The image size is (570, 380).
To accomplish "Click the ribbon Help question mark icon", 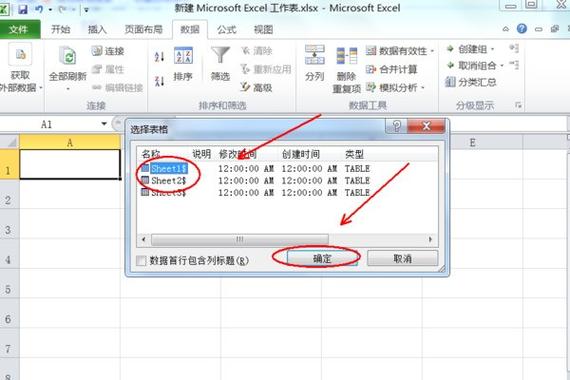I will coord(522,29).
